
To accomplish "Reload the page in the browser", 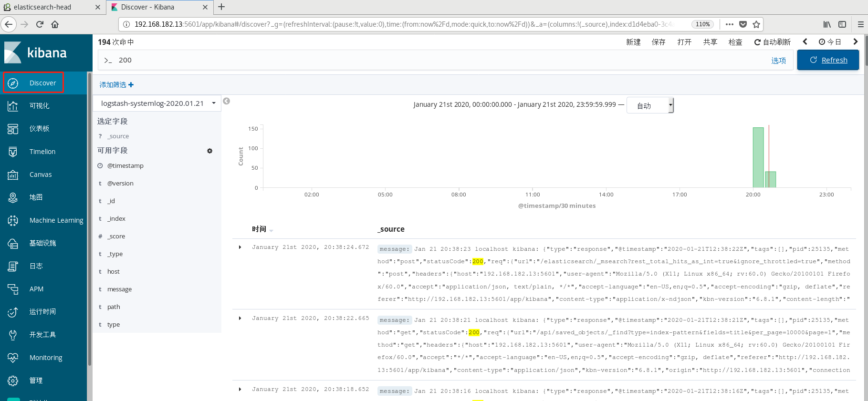I will pyautogui.click(x=40, y=24).
